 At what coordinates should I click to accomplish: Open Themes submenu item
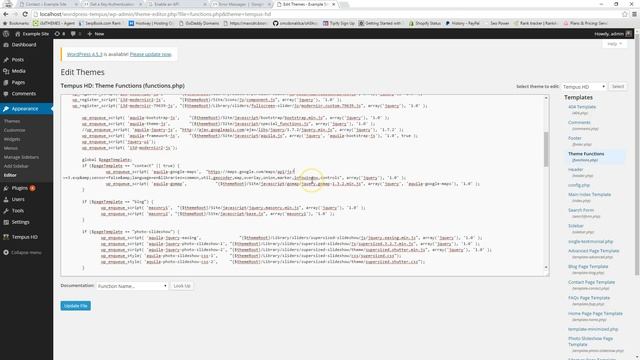tap(12, 121)
